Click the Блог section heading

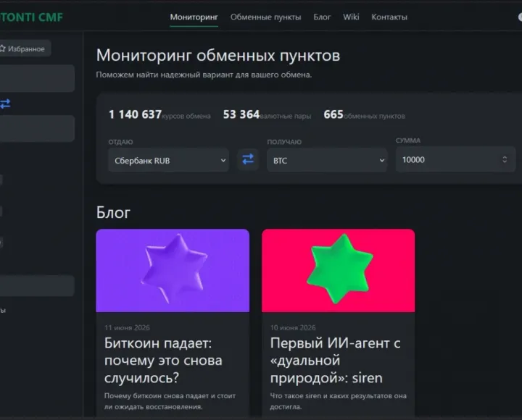[x=113, y=212]
